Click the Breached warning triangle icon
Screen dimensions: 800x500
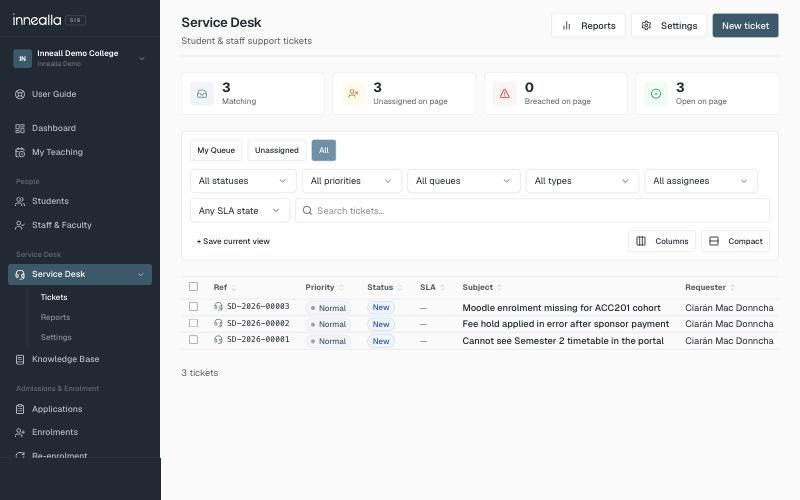(x=505, y=94)
